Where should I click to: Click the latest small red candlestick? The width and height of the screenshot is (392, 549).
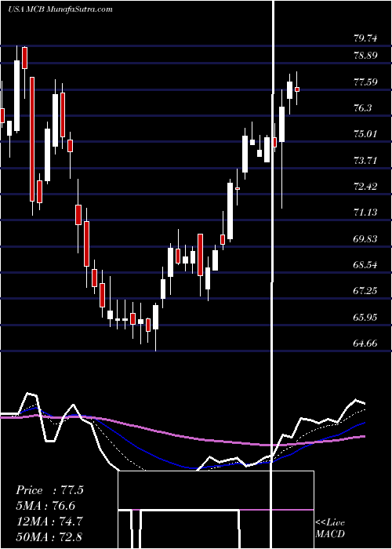coord(297,89)
